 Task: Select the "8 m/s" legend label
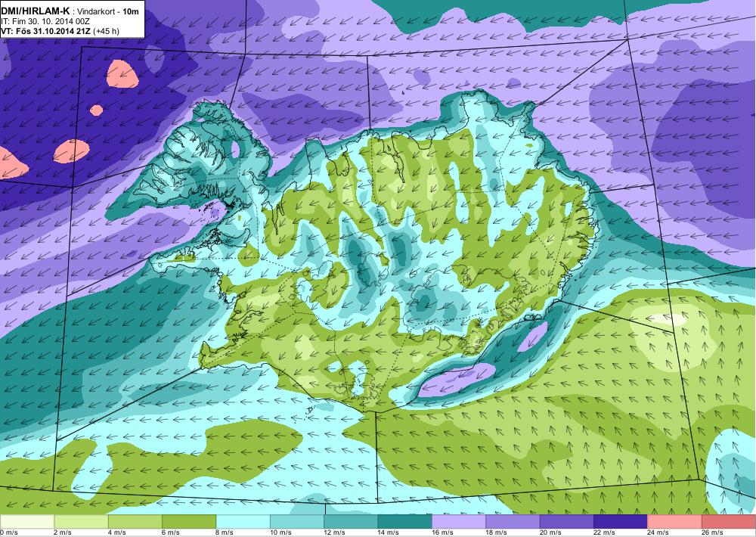(225, 532)
